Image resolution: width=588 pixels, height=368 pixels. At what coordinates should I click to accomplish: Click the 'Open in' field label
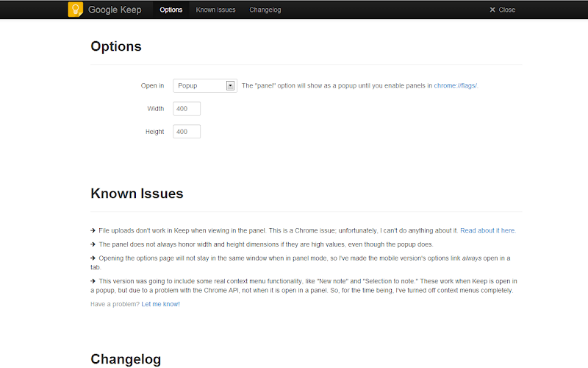point(152,86)
